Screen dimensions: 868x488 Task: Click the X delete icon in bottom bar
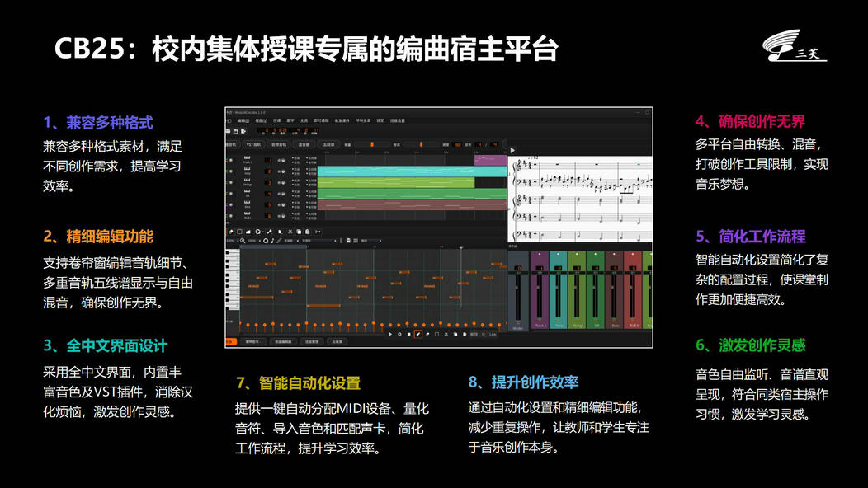click(446, 334)
